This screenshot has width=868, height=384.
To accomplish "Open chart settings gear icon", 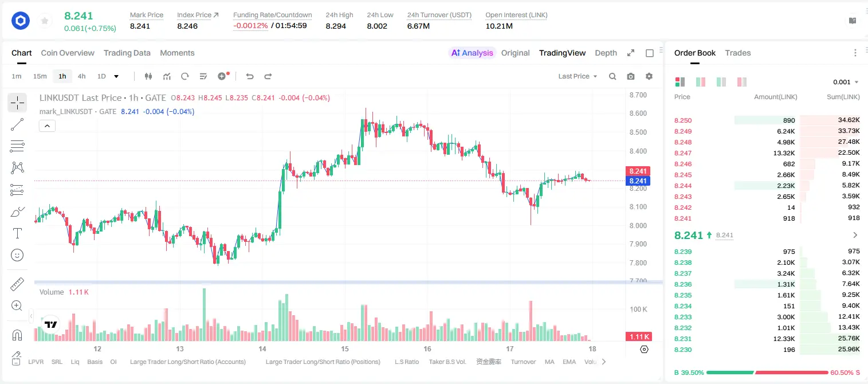I will click(x=649, y=76).
